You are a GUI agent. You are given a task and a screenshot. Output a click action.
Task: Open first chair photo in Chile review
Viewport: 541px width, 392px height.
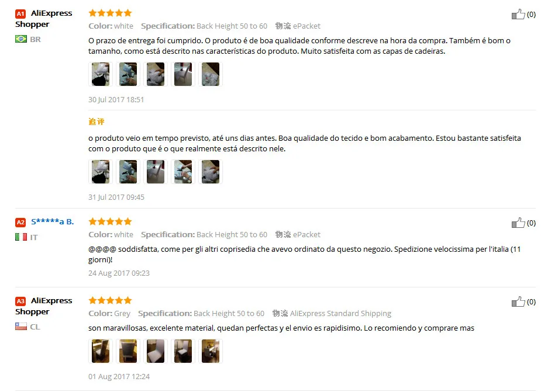pyautogui.click(x=101, y=351)
